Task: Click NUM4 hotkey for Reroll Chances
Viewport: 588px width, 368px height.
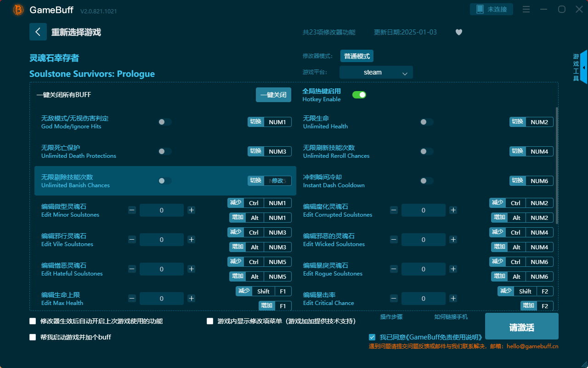Action: click(539, 151)
